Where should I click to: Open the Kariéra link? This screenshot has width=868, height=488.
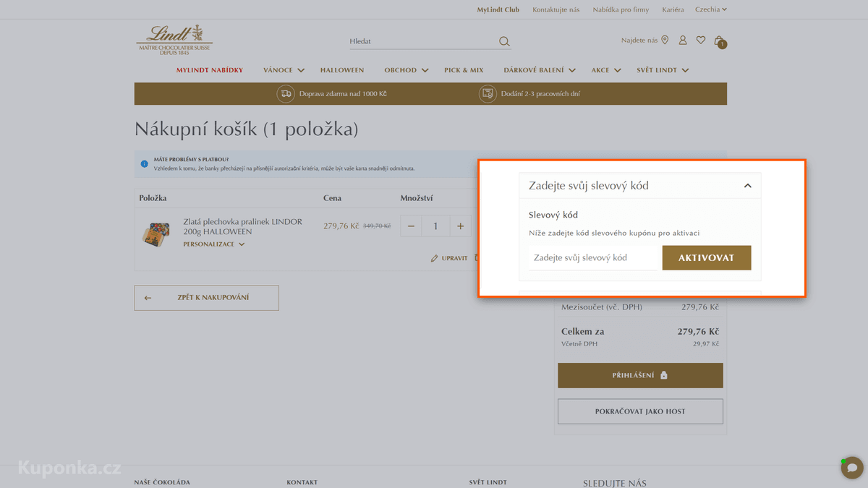[x=673, y=9]
